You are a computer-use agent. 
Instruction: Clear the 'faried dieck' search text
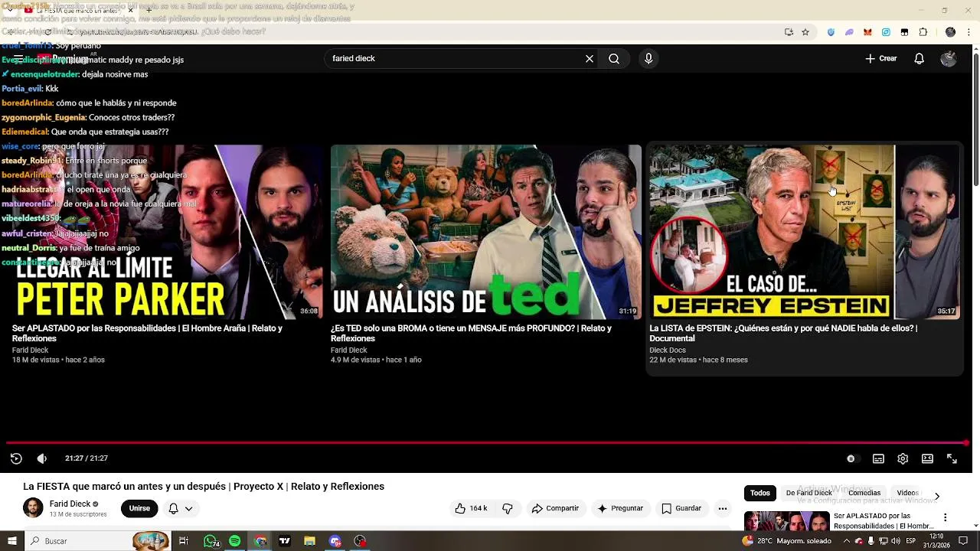click(590, 58)
